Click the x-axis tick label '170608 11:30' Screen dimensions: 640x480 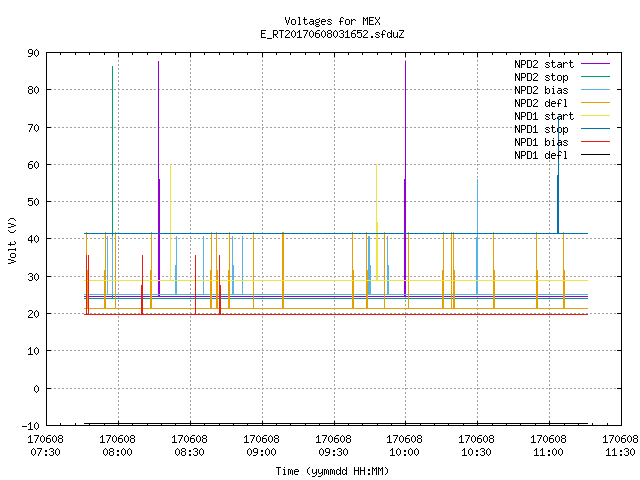pos(620,446)
